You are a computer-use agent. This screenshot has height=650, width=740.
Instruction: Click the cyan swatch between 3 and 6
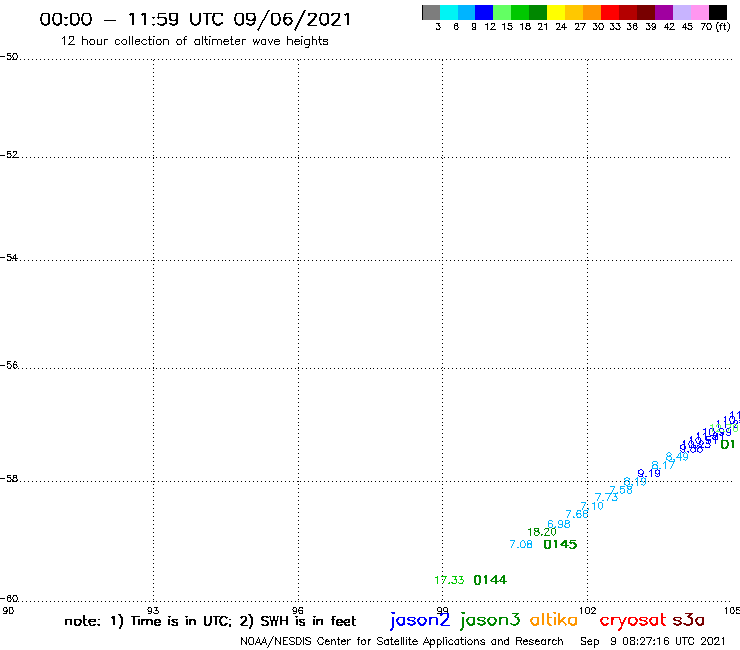point(449,12)
